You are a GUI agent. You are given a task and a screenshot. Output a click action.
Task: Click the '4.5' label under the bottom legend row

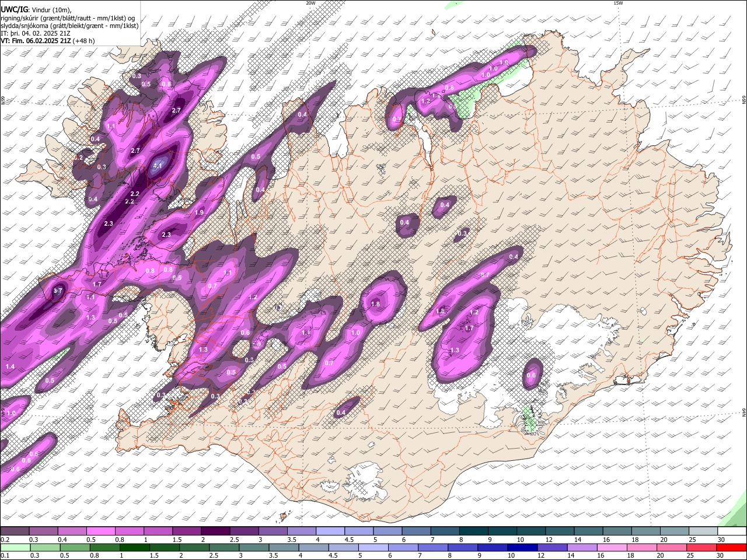pos(334,555)
